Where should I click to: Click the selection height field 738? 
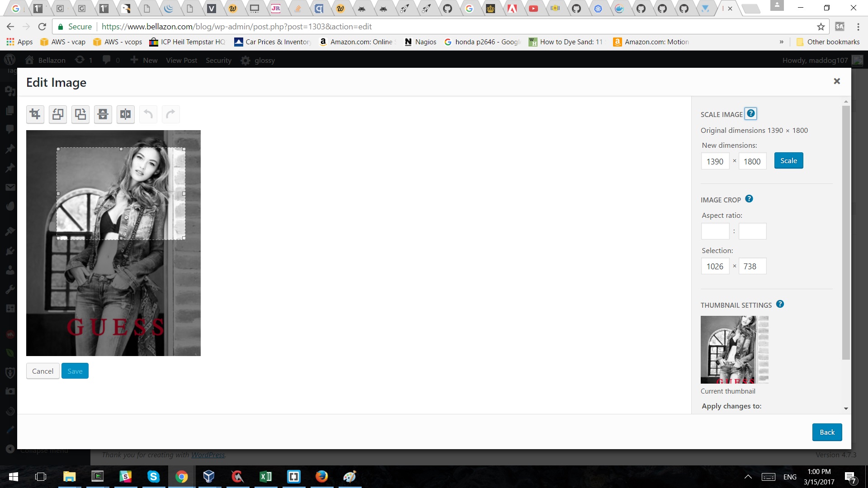coord(752,266)
